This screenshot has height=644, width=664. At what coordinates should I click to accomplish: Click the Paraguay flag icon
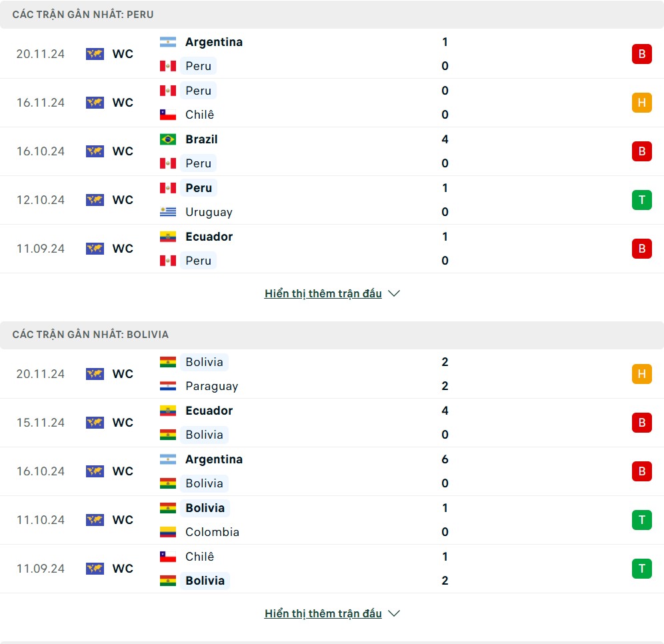168,386
